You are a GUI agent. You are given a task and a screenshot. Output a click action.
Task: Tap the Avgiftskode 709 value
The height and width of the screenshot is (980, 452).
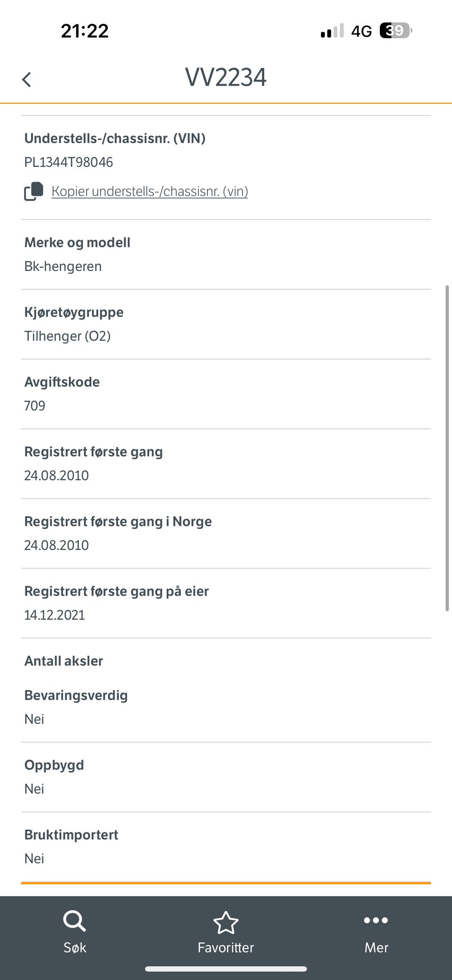35,405
